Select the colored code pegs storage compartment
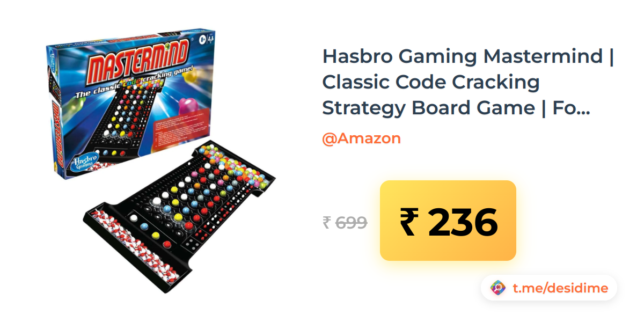Screen dimensions: 644x322 point(235,166)
